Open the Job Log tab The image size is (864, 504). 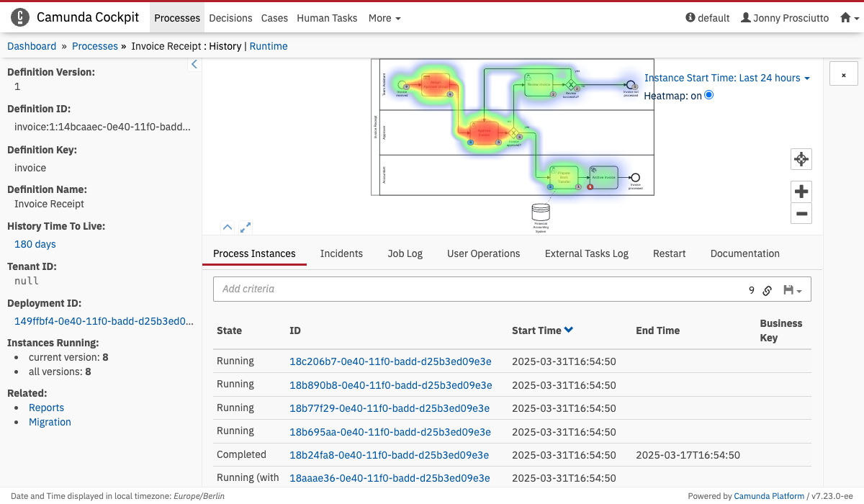click(x=405, y=253)
